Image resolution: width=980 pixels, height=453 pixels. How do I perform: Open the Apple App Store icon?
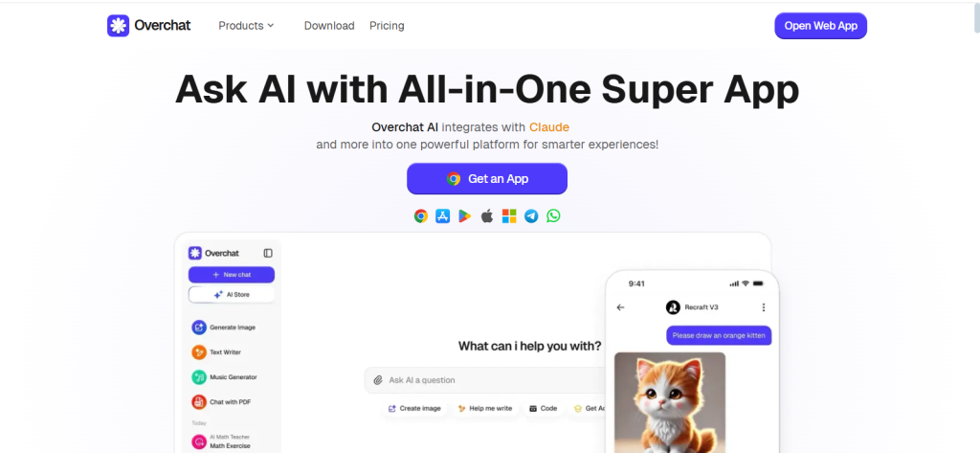click(442, 215)
